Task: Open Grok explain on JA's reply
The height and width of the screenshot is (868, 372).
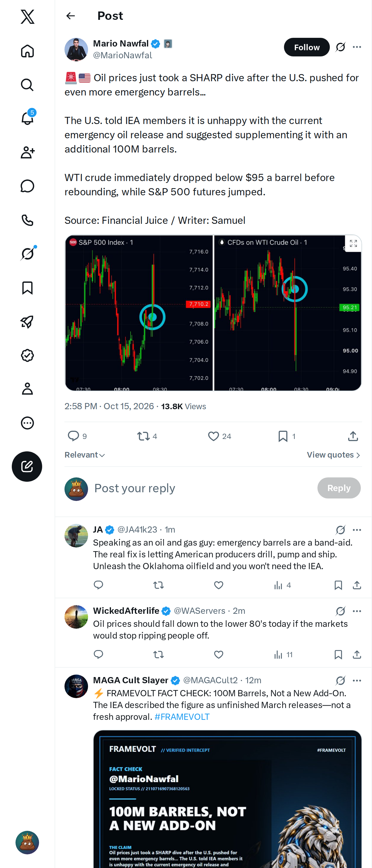Action: (x=340, y=530)
